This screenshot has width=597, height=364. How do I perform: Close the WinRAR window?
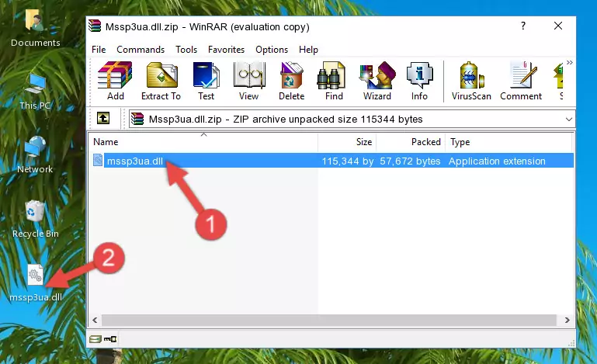point(557,26)
